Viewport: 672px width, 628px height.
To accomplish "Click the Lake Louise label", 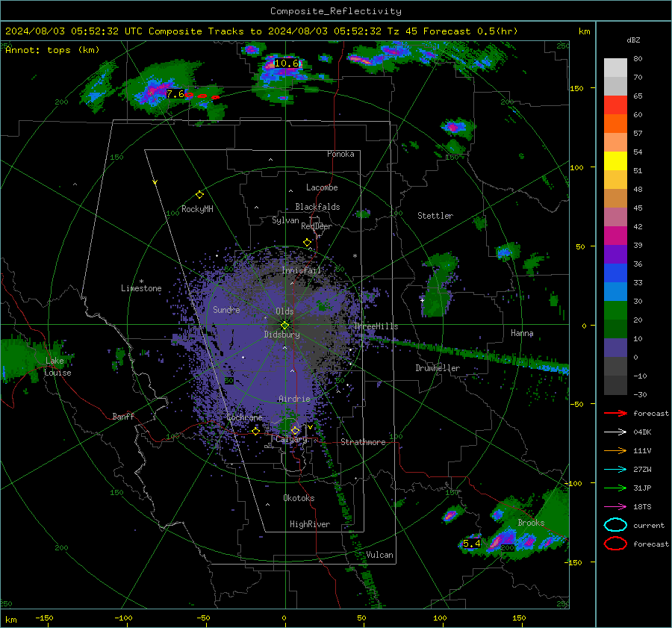I will point(57,367).
